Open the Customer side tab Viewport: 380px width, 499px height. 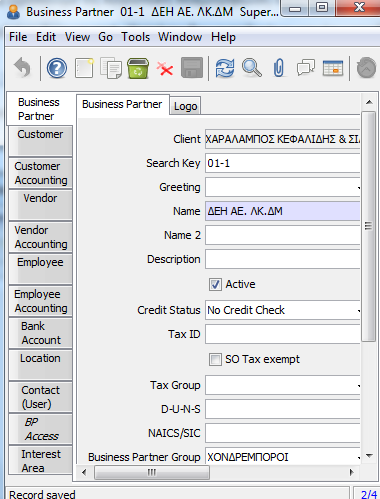click(x=40, y=141)
